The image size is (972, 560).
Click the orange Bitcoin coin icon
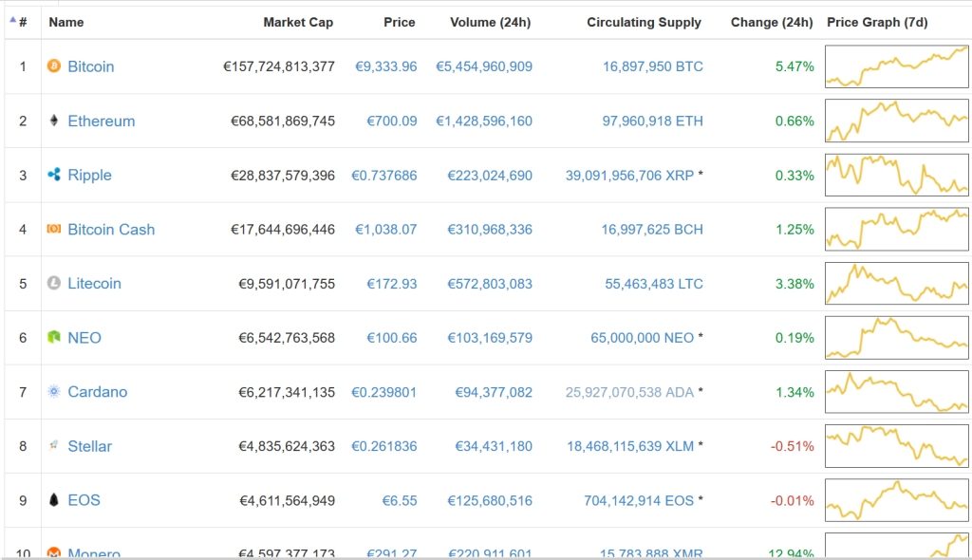coord(54,66)
